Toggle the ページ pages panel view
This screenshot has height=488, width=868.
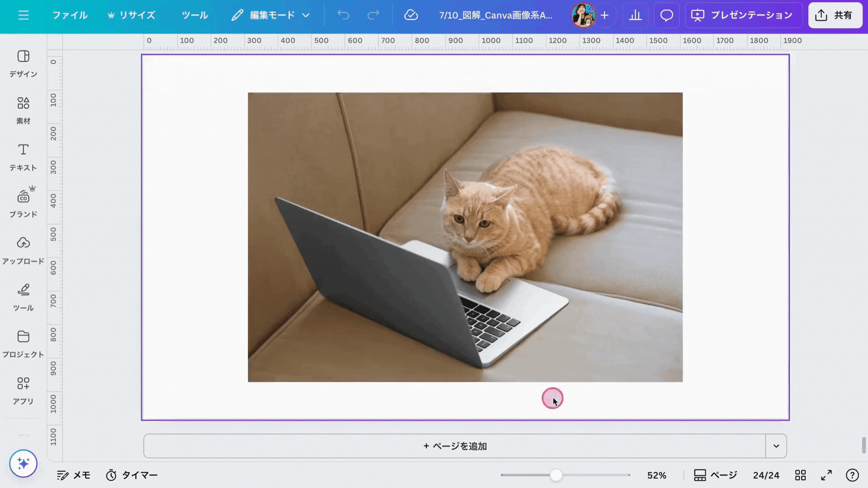(716, 475)
